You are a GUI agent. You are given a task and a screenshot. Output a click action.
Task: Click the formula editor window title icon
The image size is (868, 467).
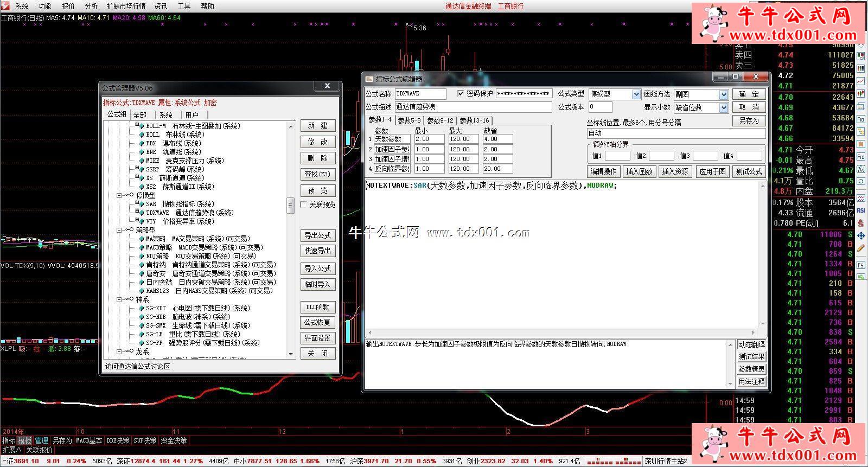pos(369,79)
